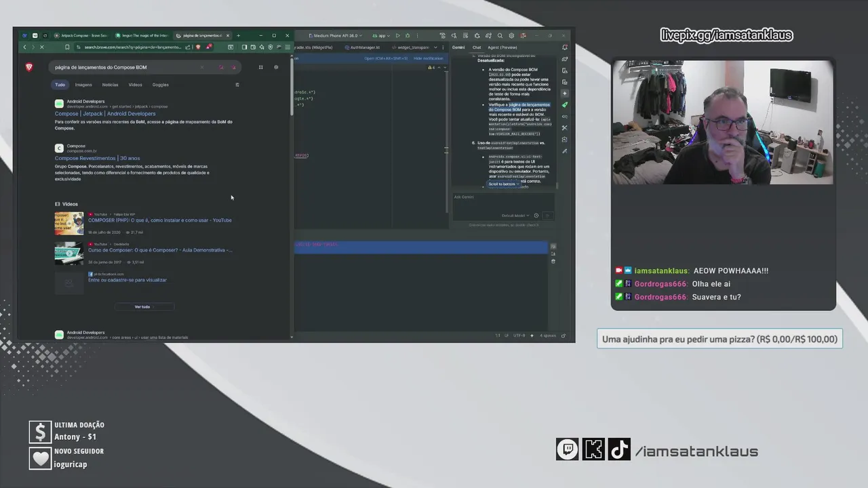Click the Brave address bar URL
This screenshot has width=868, height=488.
point(133,47)
